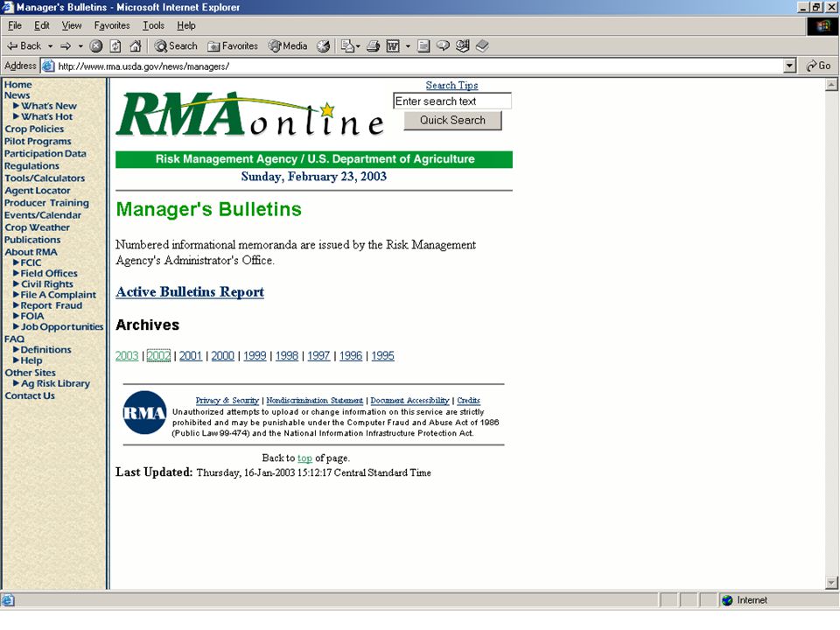The image size is (840, 630).
Task: Open the File menu
Action: [15, 25]
